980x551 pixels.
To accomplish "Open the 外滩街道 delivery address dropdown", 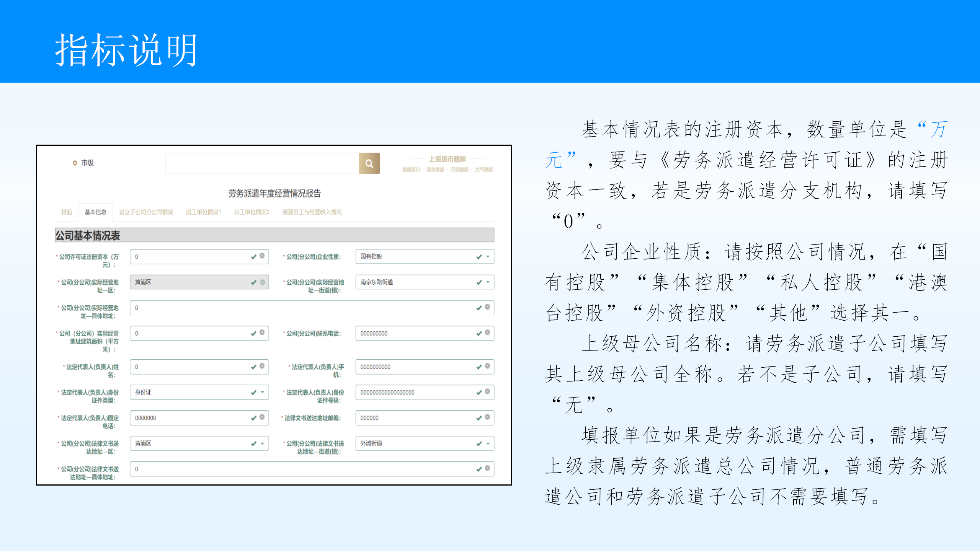I will click(x=488, y=443).
